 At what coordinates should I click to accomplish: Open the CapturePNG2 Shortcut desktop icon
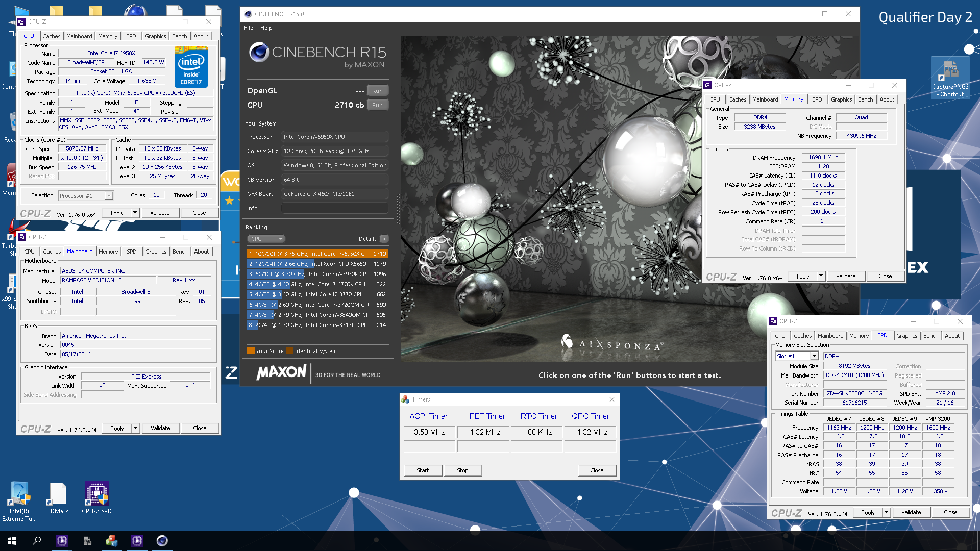click(x=950, y=77)
